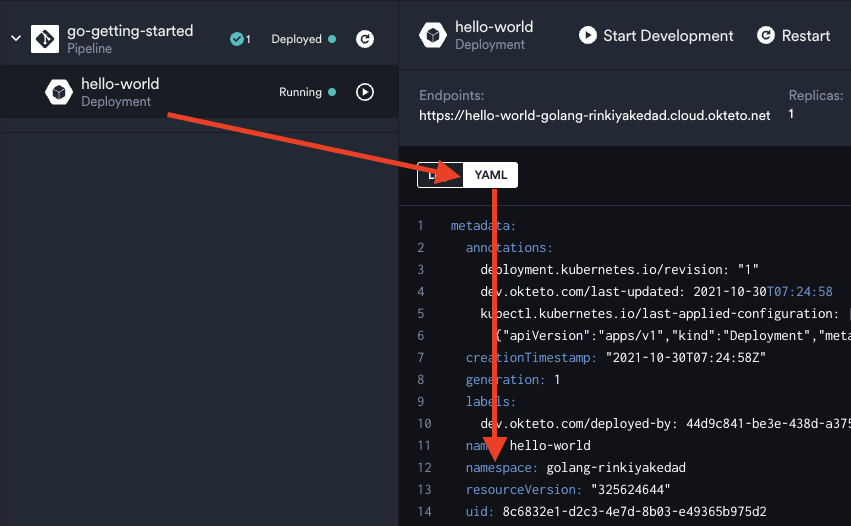Click the dev.okteto.com/last-updated line
Viewport: 851px width, 526px height.
[x=656, y=291]
